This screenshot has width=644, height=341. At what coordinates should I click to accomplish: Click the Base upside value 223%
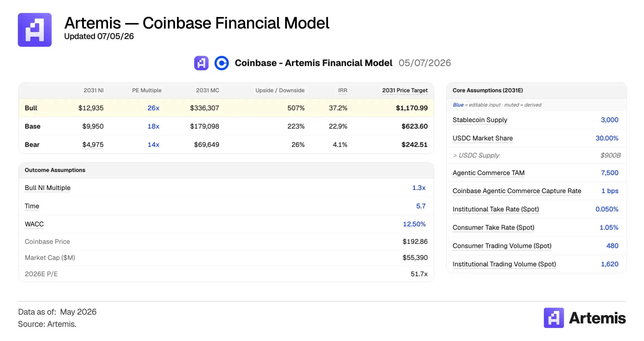coord(296,126)
